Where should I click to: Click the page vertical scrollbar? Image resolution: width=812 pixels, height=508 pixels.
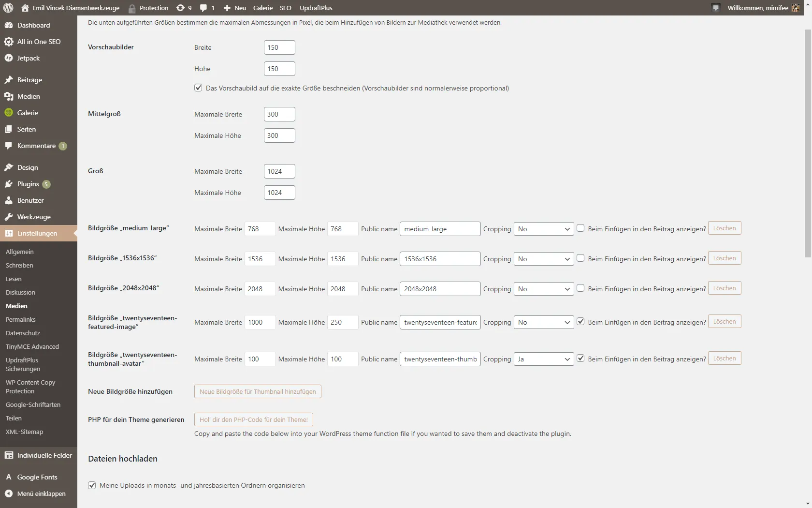(x=808, y=143)
